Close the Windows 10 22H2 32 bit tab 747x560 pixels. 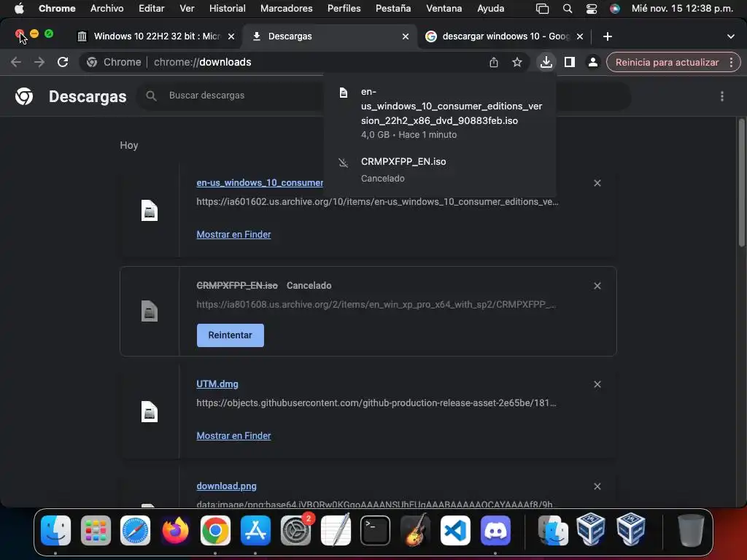coord(231,36)
